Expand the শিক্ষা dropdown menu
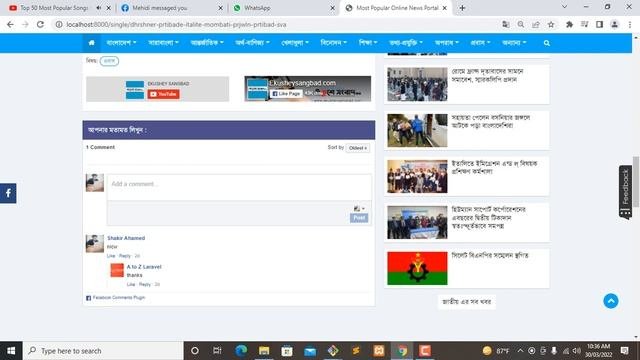 [x=368, y=43]
